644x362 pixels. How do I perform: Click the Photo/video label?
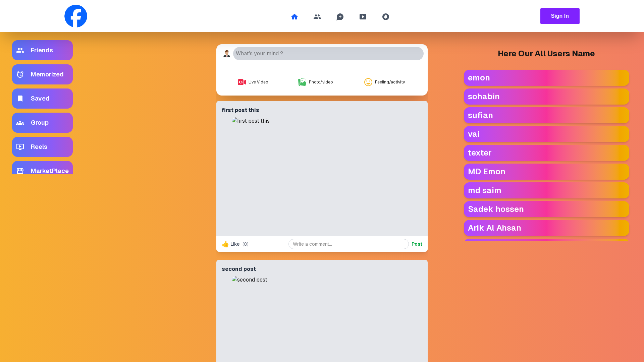click(x=321, y=82)
